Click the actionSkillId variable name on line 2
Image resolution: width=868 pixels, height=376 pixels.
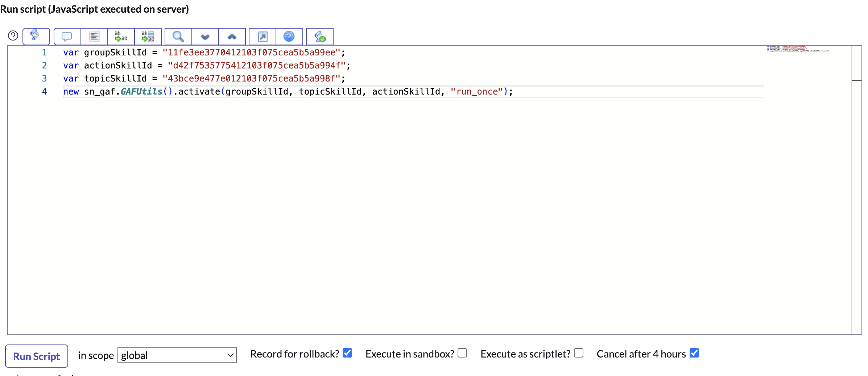(118, 66)
